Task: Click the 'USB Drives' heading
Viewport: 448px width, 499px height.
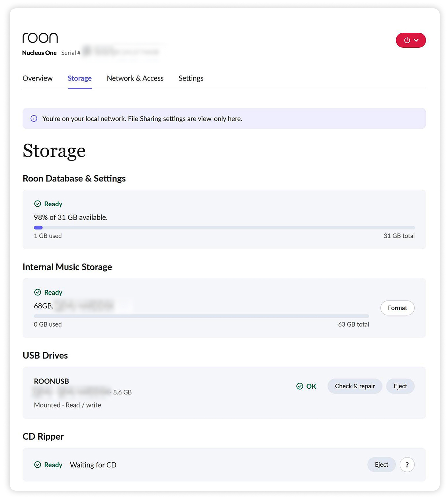Action: tap(45, 355)
